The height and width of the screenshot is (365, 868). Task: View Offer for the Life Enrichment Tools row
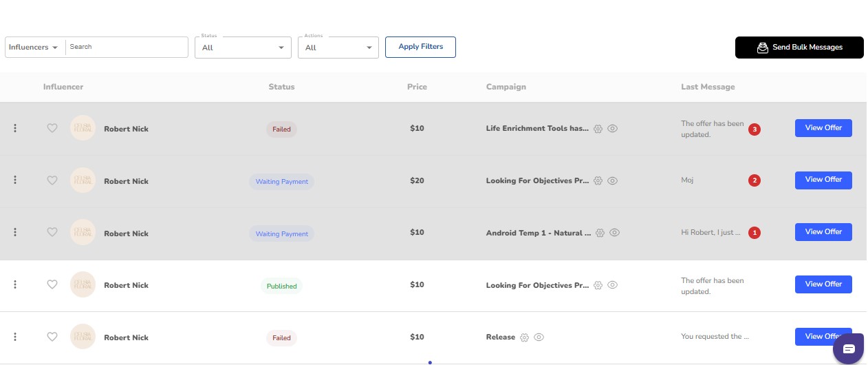click(x=823, y=128)
